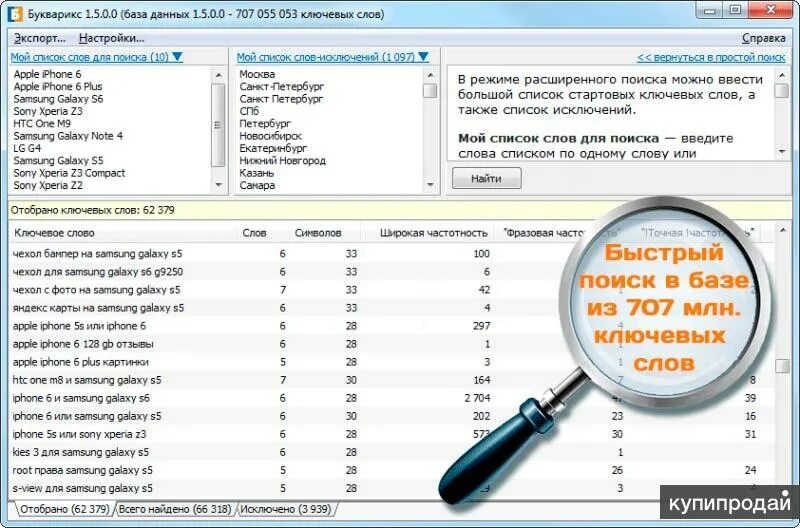Click up arrow of exclusions list scrollbar
The image size is (800, 528).
tap(430, 75)
